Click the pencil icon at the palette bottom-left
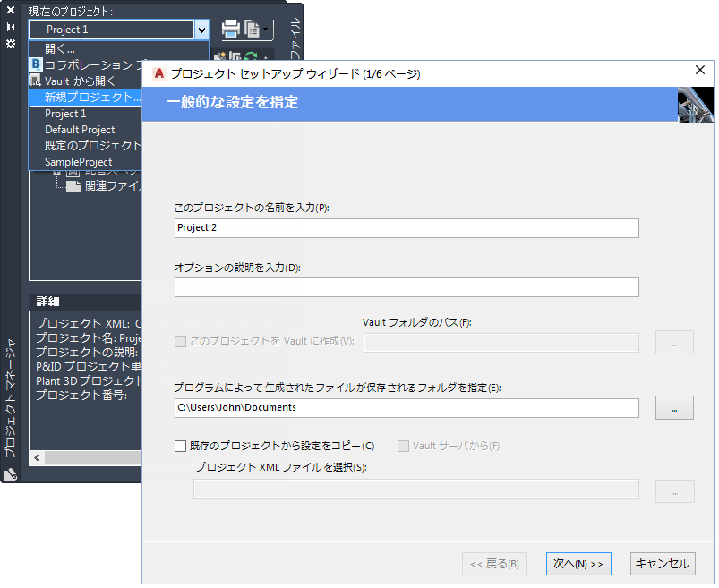Screen dimensions: 719x588 point(11,473)
